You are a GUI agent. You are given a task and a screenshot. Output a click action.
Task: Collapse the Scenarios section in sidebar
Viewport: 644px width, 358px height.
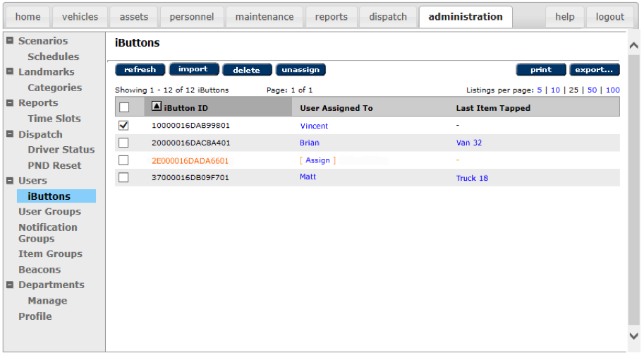pyautogui.click(x=11, y=41)
